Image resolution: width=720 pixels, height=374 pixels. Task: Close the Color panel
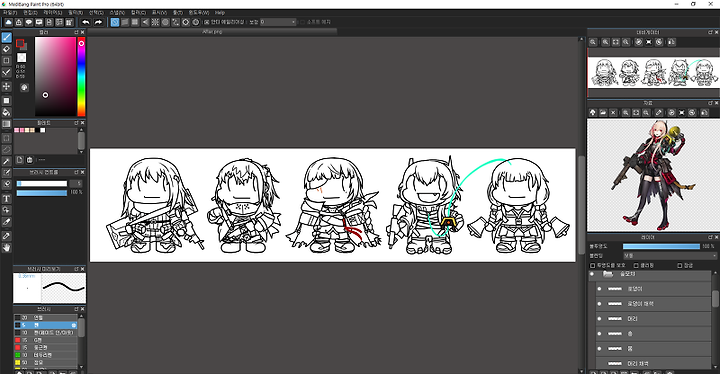(x=83, y=32)
